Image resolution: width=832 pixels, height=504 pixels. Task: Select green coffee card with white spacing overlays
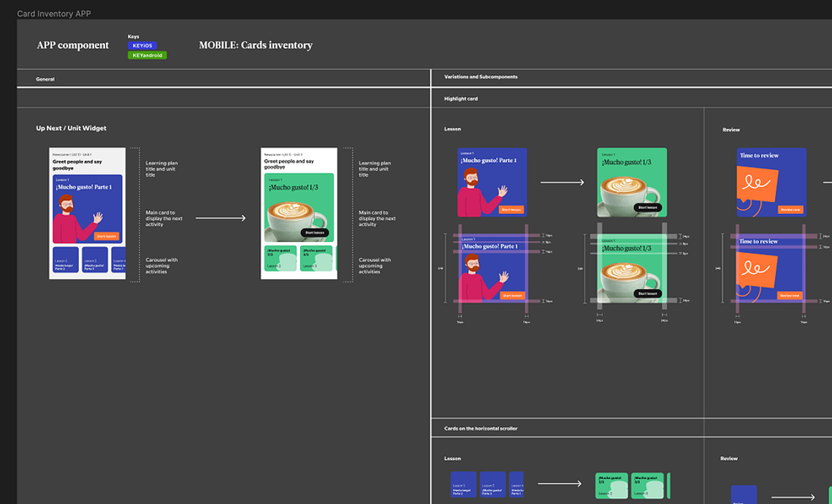click(x=632, y=268)
